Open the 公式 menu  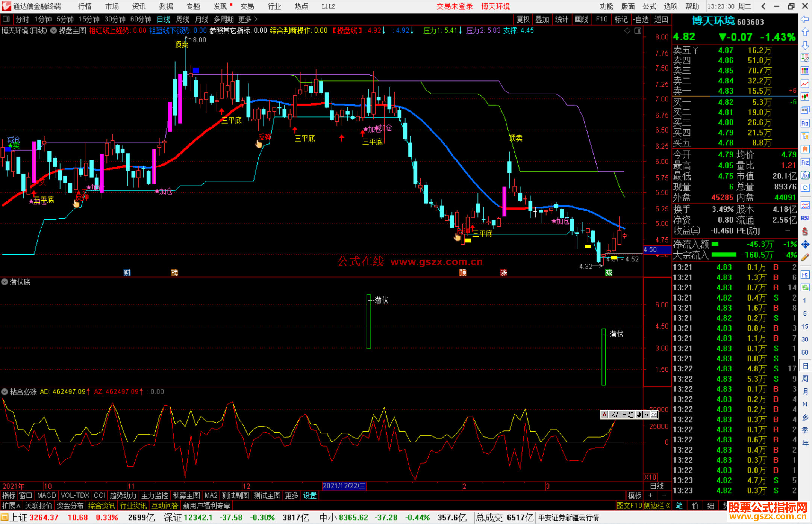[x=649, y=6]
